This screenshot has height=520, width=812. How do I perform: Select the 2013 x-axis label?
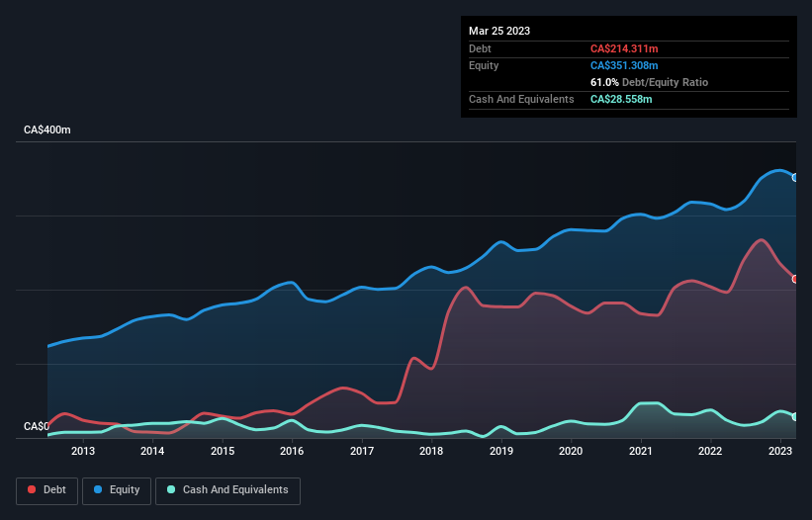pos(83,451)
